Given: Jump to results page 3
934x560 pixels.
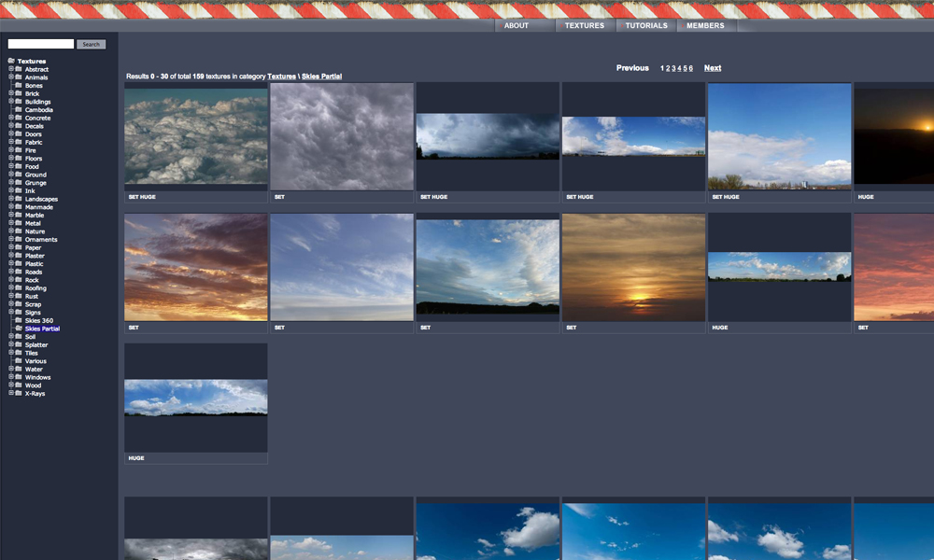Looking at the screenshot, I should coord(673,68).
